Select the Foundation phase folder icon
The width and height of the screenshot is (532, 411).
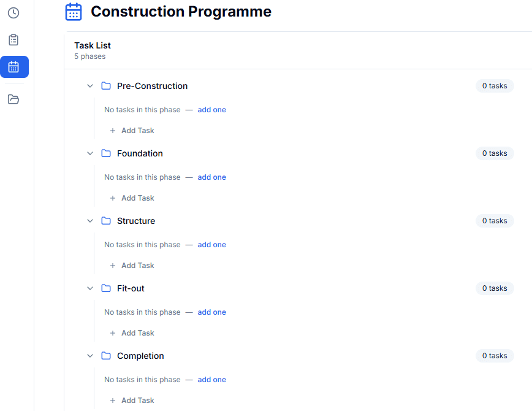pos(105,153)
